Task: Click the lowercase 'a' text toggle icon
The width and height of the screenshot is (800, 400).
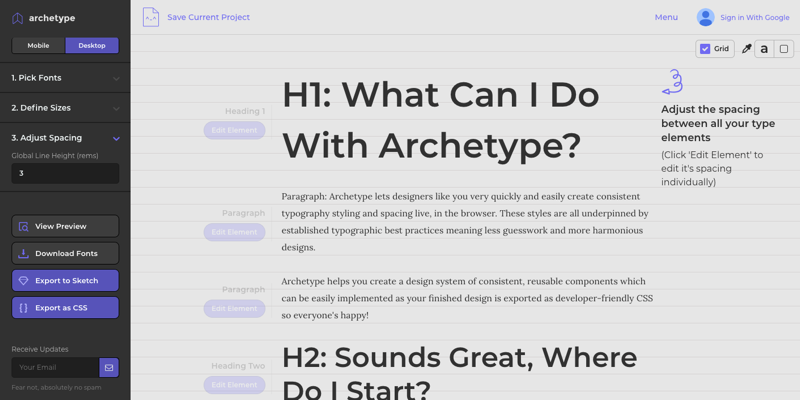Action: tap(764, 49)
